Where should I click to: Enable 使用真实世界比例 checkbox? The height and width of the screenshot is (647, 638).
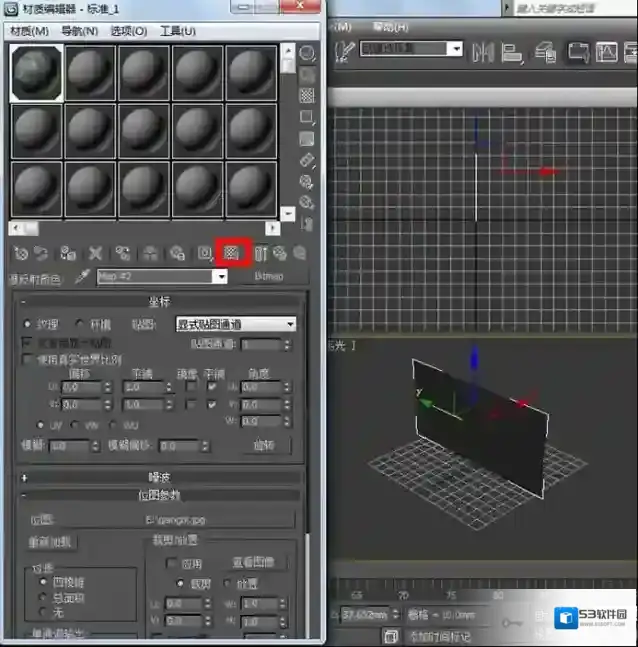tap(28, 359)
